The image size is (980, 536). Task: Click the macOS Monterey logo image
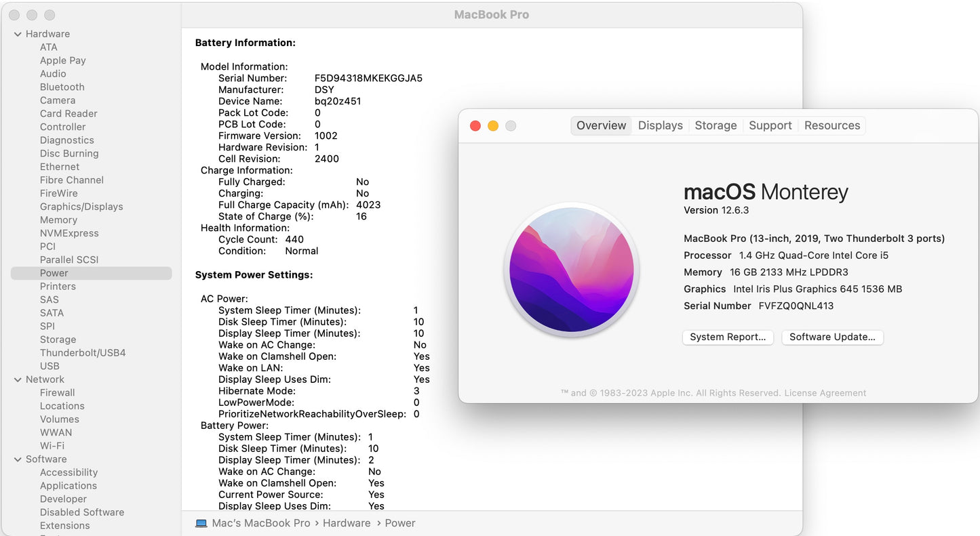572,270
